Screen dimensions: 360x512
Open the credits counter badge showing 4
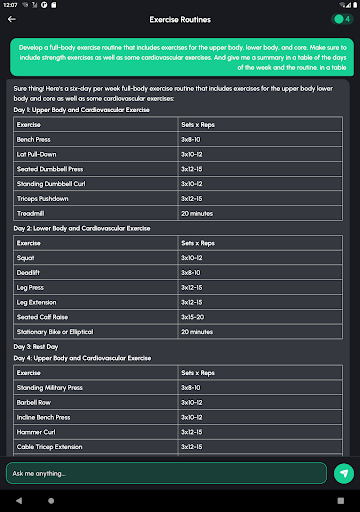pyautogui.click(x=342, y=19)
